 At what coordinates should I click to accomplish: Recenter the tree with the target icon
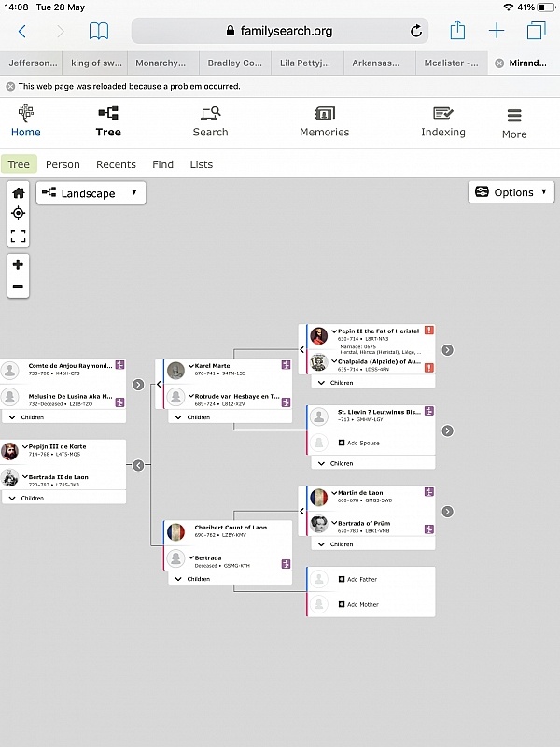[x=18, y=213]
